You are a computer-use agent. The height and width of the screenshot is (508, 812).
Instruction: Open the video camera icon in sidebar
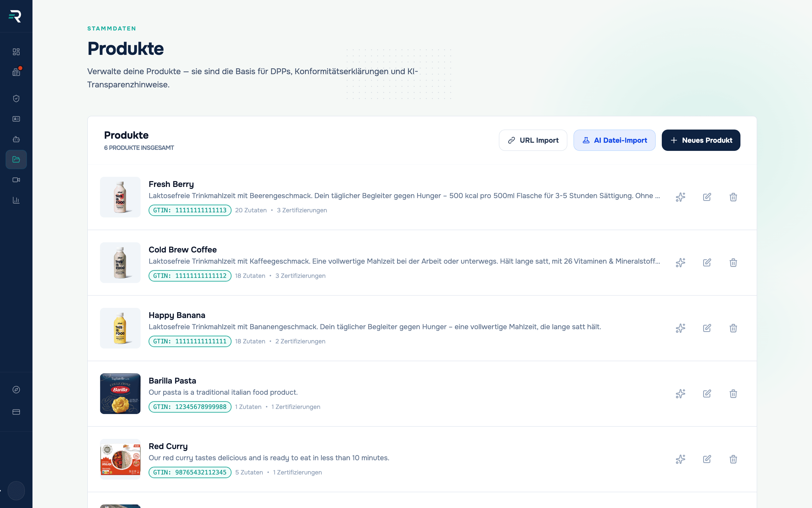coord(16,180)
